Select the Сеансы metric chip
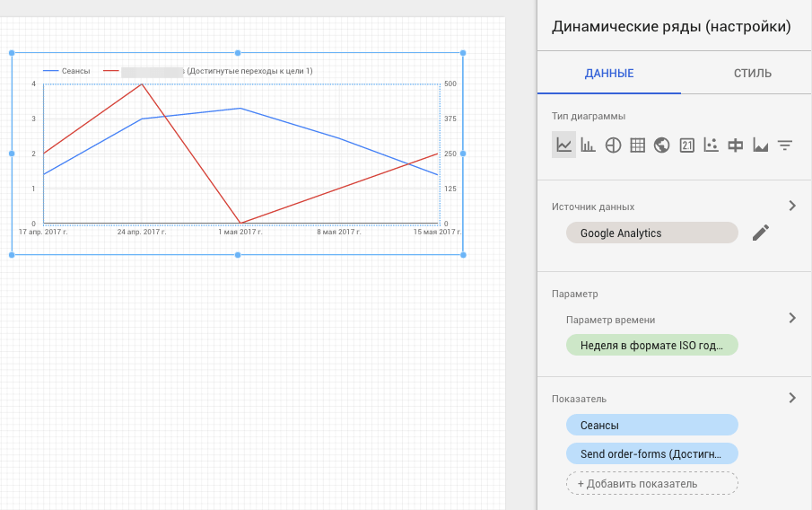The image size is (812, 510). click(651, 425)
